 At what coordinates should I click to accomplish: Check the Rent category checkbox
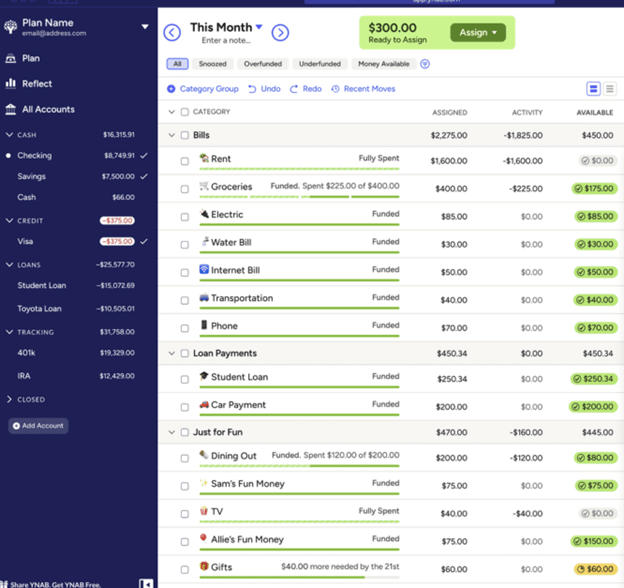pyautogui.click(x=185, y=159)
